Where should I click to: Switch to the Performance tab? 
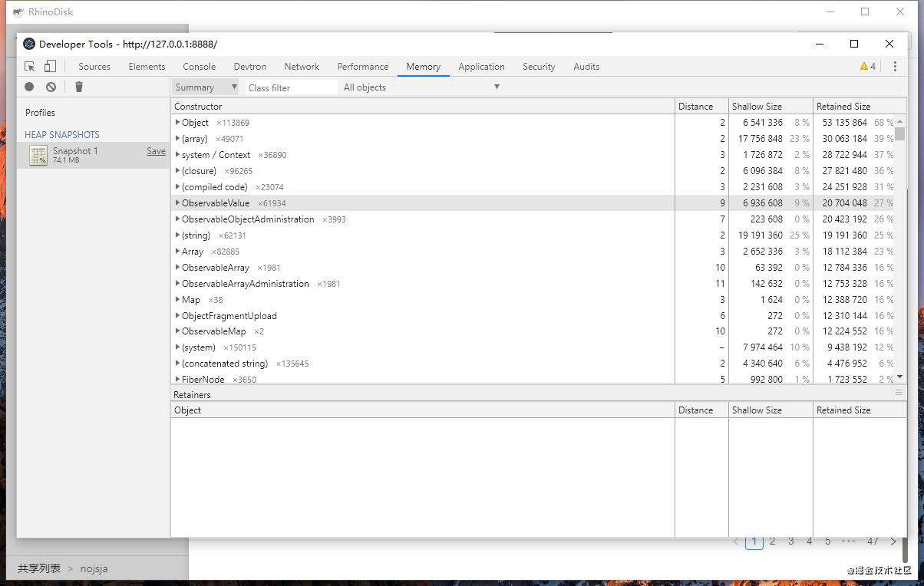[363, 67]
